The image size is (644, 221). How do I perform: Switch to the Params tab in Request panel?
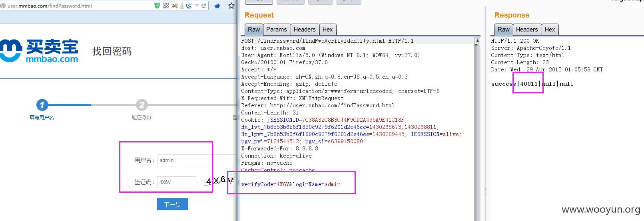click(277, 30)
